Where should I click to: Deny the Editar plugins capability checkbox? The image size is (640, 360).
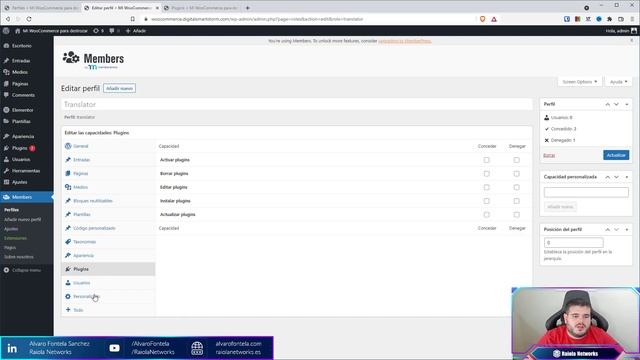[517, 187]
